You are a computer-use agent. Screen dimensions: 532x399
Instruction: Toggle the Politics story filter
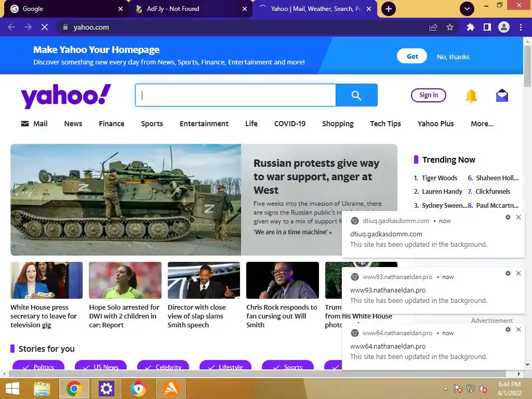38,365
